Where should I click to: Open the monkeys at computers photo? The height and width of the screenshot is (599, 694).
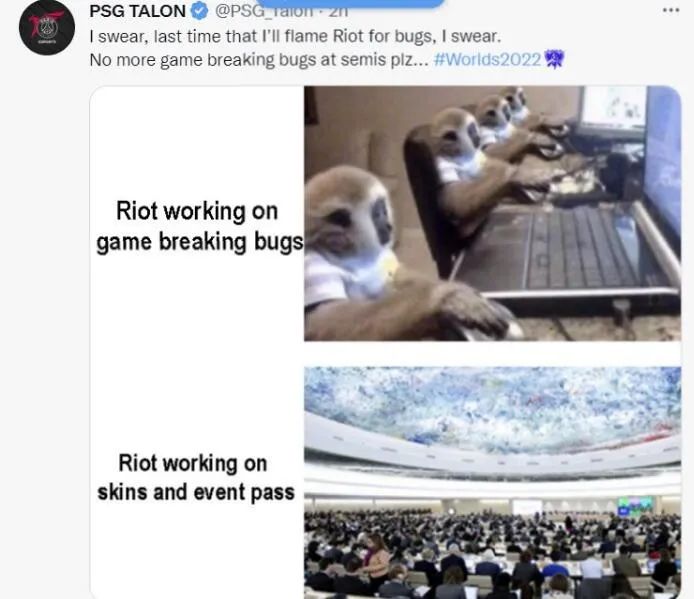tap(492, 213)
